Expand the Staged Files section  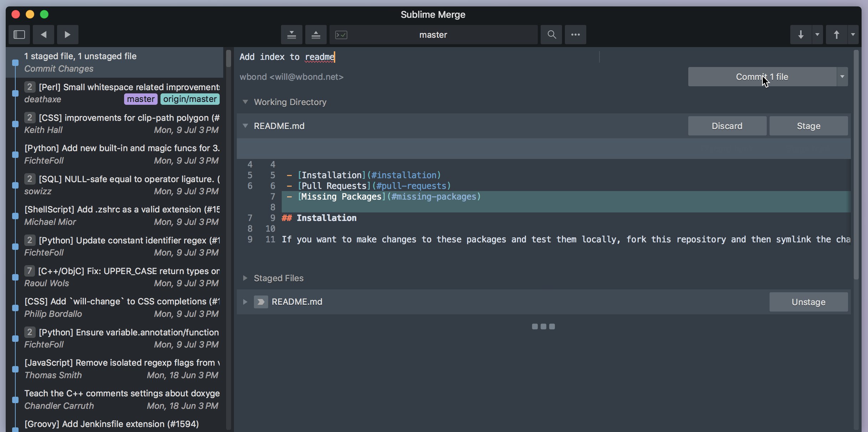245,278
